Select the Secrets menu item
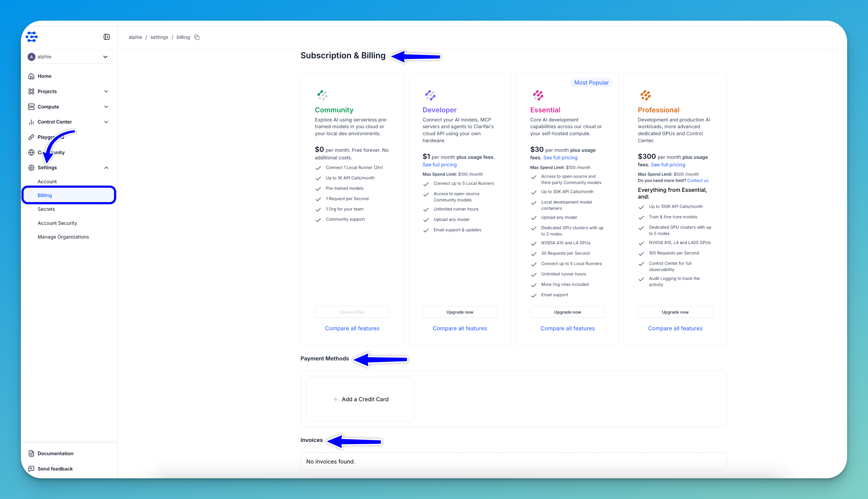The height and width of the screenshot is (499, 868). click(x=46, y=209)
